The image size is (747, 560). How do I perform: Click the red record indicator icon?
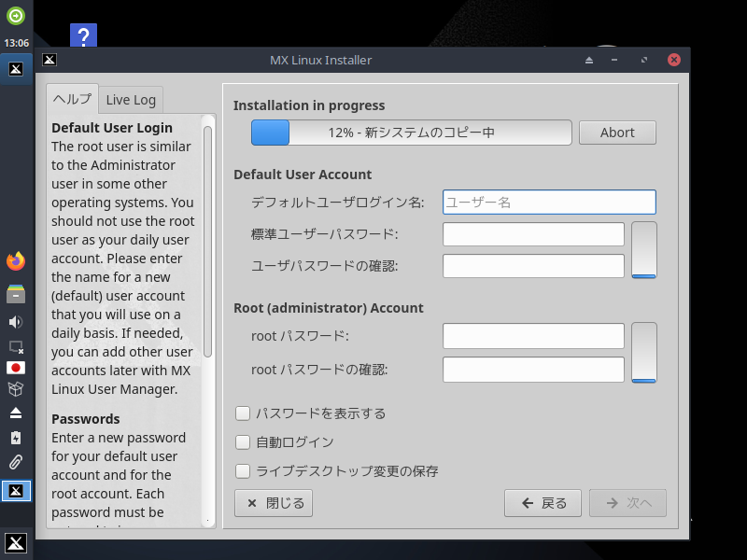pos(16,368)
